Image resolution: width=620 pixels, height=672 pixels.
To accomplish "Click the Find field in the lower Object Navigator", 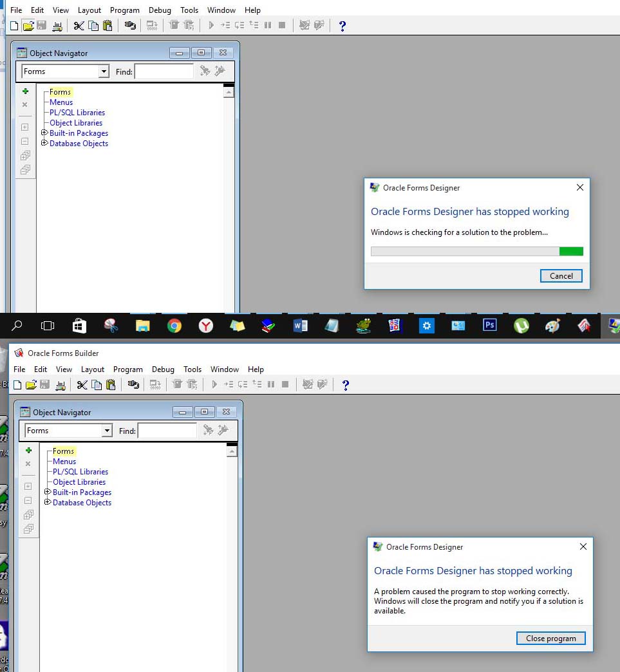I will [x=167, y=431].
